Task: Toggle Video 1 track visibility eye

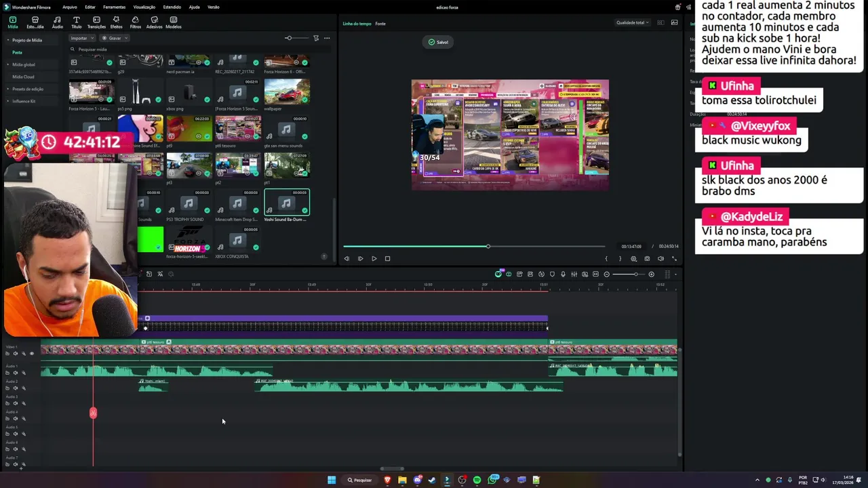Action: 31,354
